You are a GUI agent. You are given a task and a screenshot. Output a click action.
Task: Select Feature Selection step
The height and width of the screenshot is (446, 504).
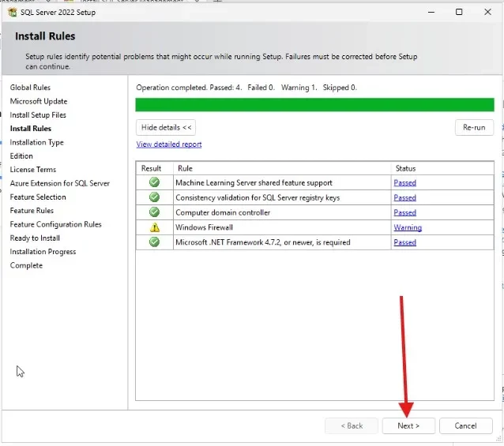click(38, 197)
